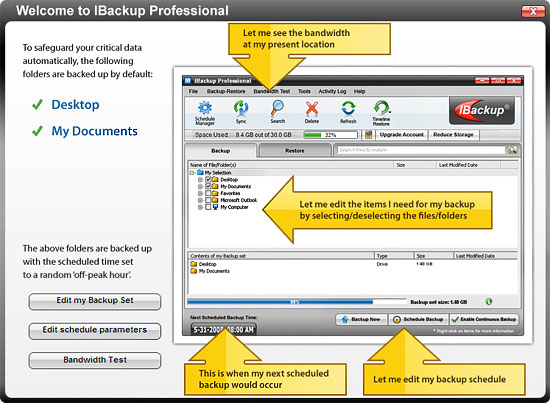
Task: Click the My Documents folder icon in the backup set contents
Action: pos(194,271)
